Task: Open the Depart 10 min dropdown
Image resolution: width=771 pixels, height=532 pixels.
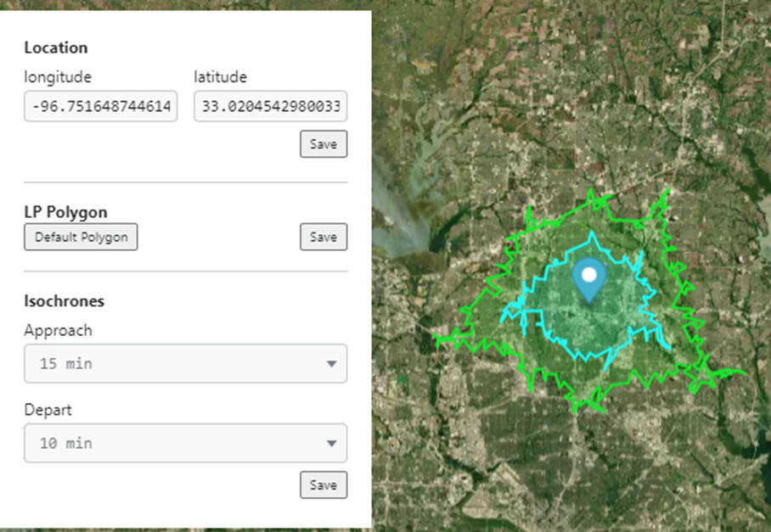Action: click(x=185, y=443)
